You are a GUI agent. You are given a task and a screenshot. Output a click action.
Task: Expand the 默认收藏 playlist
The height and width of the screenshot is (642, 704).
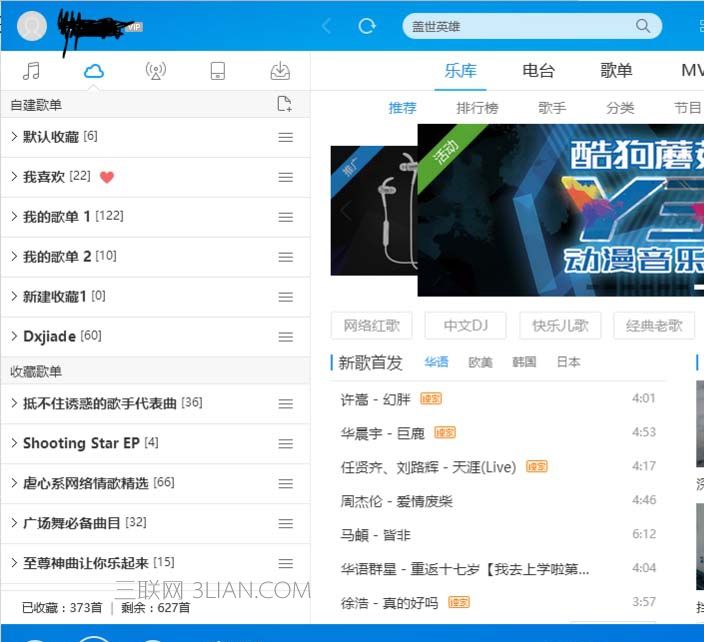(x=14, y=136)
